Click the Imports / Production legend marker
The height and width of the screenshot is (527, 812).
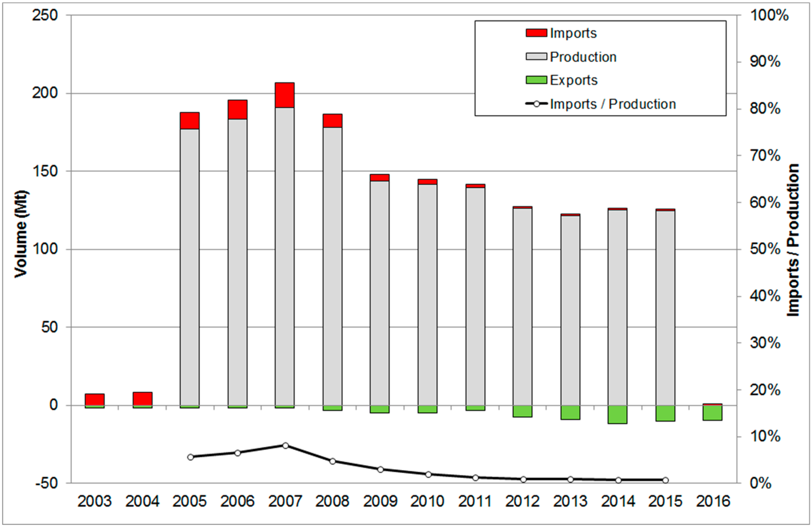[x=536, y=104]
